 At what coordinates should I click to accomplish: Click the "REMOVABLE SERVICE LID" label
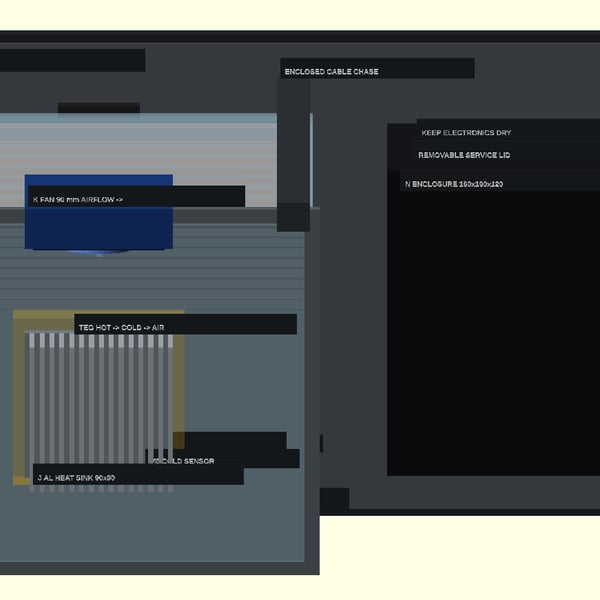(508, 155)
